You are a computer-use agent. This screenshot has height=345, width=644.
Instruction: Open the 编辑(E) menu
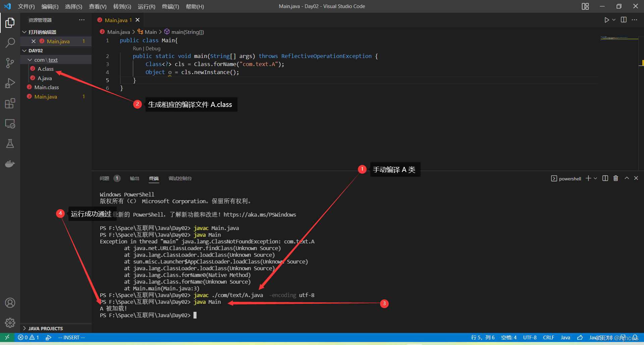50,6
